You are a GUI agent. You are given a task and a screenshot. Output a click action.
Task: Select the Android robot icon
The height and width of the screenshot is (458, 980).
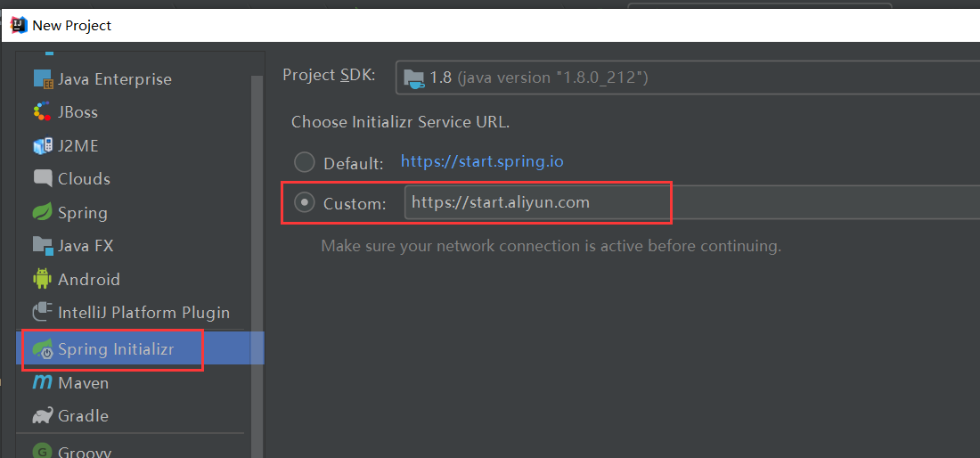(x=42, y=279)
